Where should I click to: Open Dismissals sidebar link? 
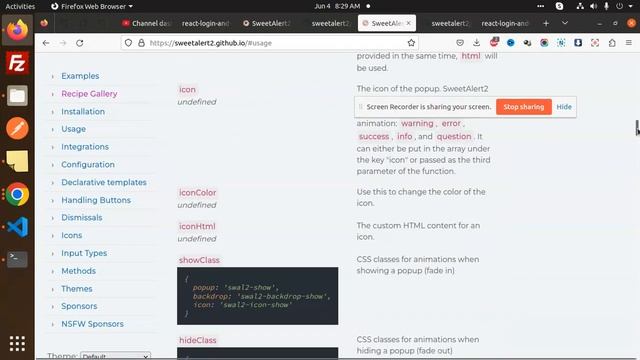(x=82, y=218)
